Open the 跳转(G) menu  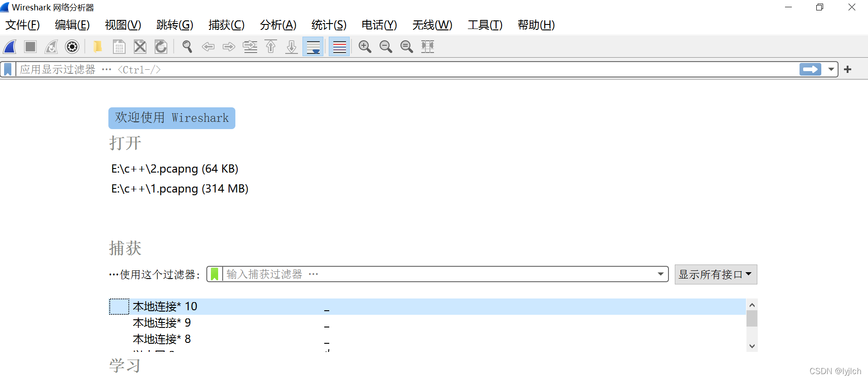point(175,25)
